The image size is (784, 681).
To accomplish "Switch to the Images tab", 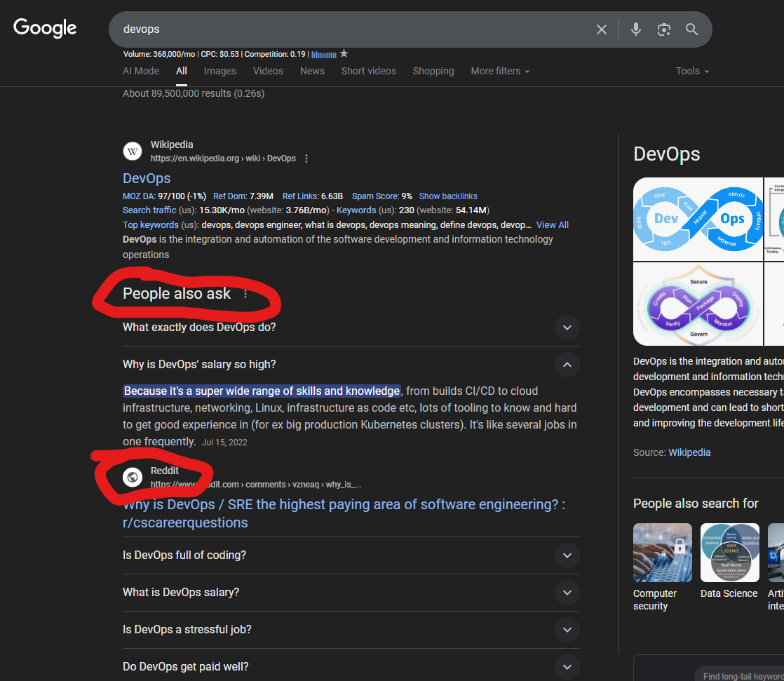I will pos(220,71).
